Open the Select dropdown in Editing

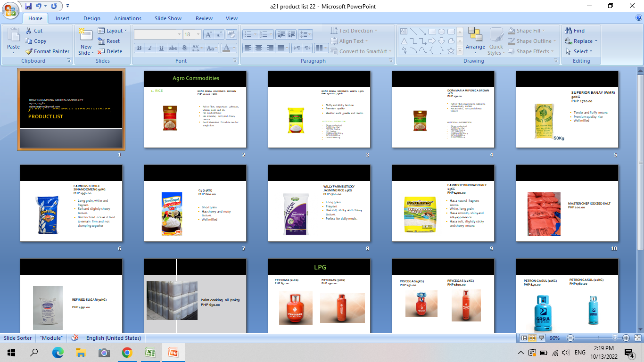pos(579,51)
